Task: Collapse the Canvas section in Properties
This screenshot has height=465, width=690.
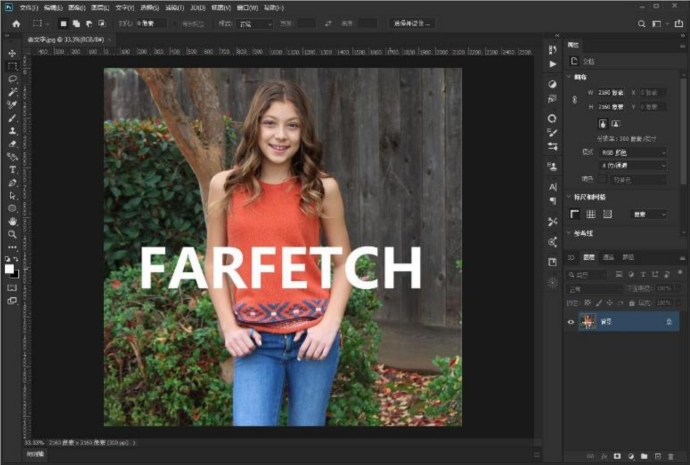Action: 569,77
